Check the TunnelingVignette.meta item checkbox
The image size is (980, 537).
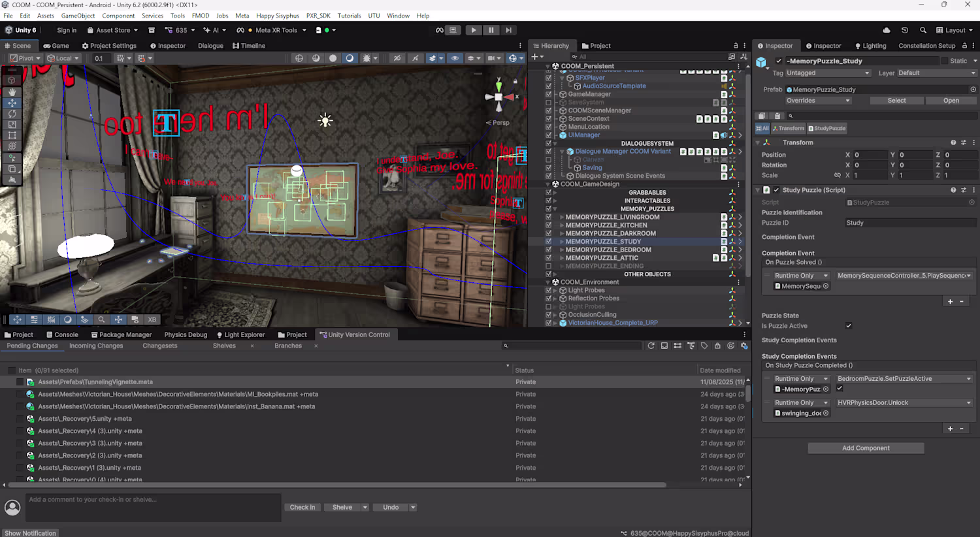point(20,382)
